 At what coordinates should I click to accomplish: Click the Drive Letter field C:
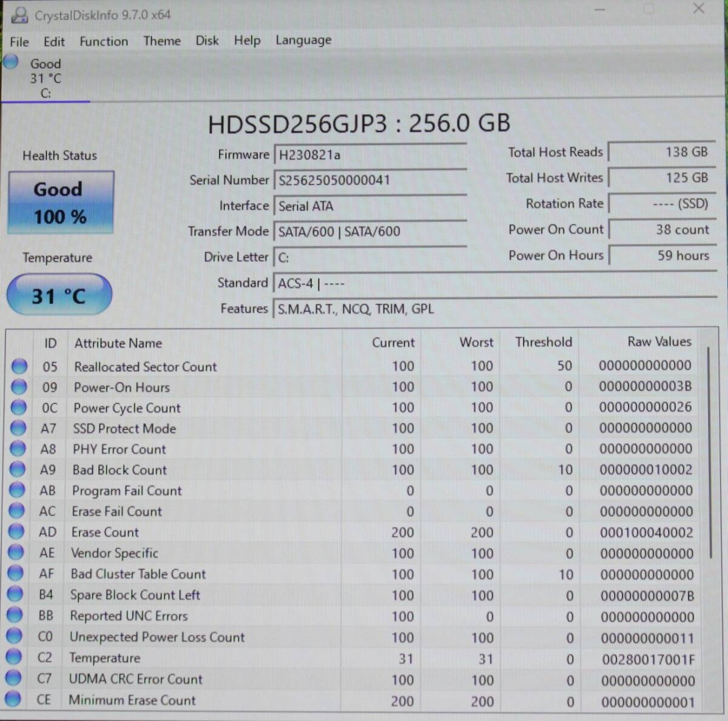click(x=370, y=258)
